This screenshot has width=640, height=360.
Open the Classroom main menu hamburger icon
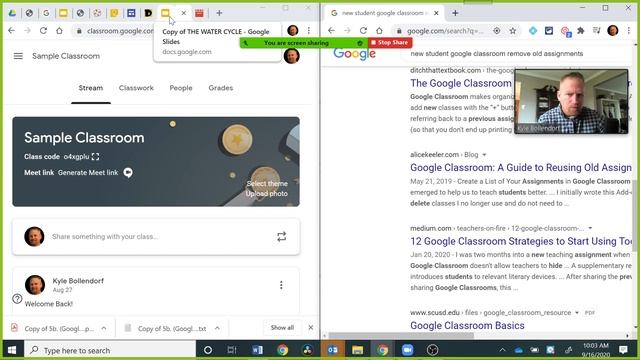18,56
